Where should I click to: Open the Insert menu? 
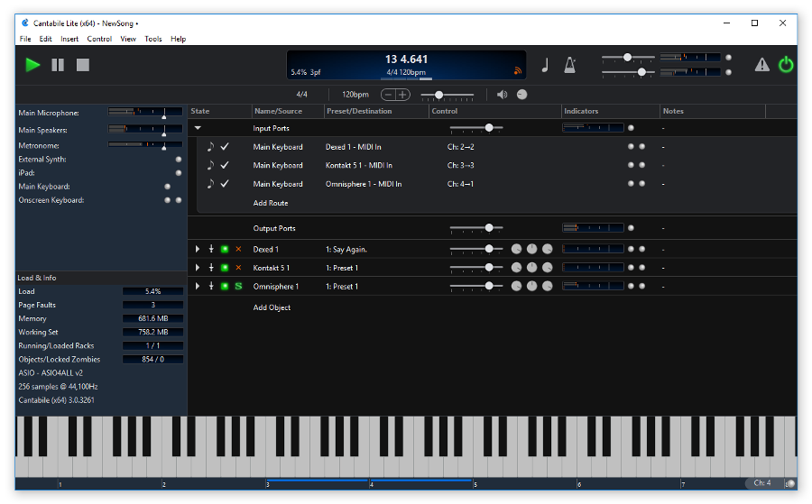(x=69, y=39)
